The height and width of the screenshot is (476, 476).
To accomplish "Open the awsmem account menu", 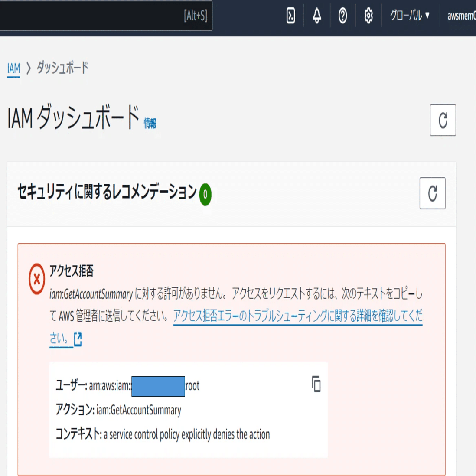I will 461,16.
